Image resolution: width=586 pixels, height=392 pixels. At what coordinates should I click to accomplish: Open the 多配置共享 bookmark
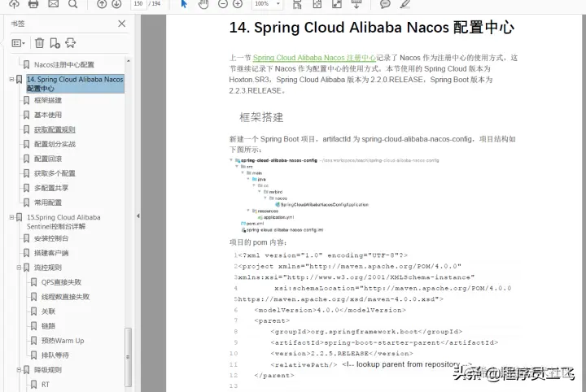(x=51, y=188)
